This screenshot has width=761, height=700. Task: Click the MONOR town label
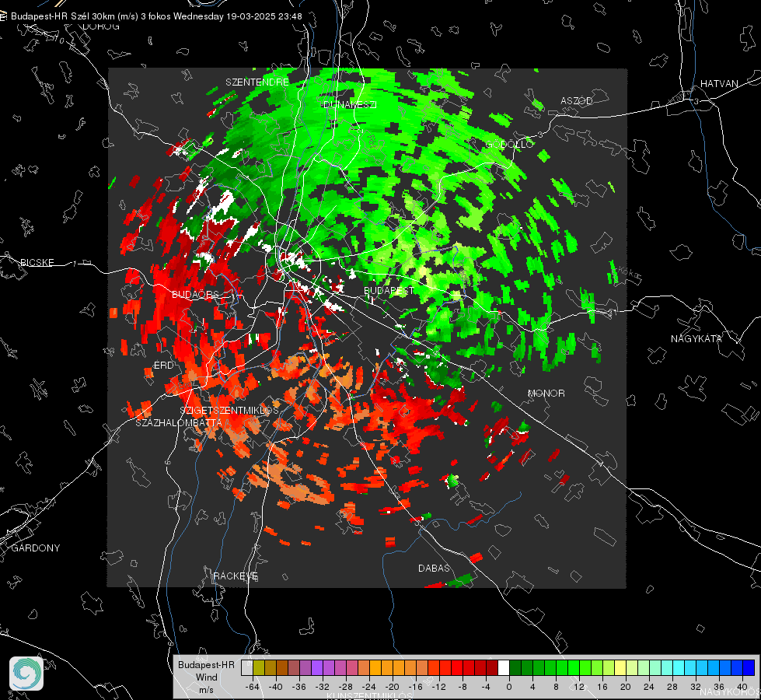[546, 393]
